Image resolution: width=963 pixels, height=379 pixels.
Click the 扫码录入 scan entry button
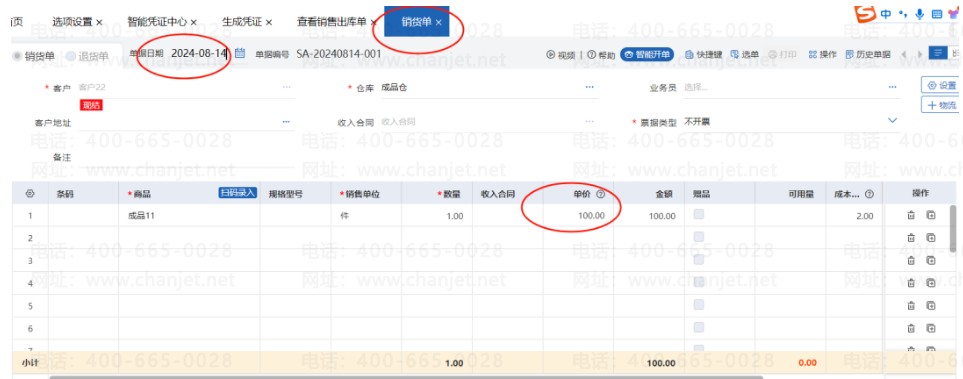238,193
